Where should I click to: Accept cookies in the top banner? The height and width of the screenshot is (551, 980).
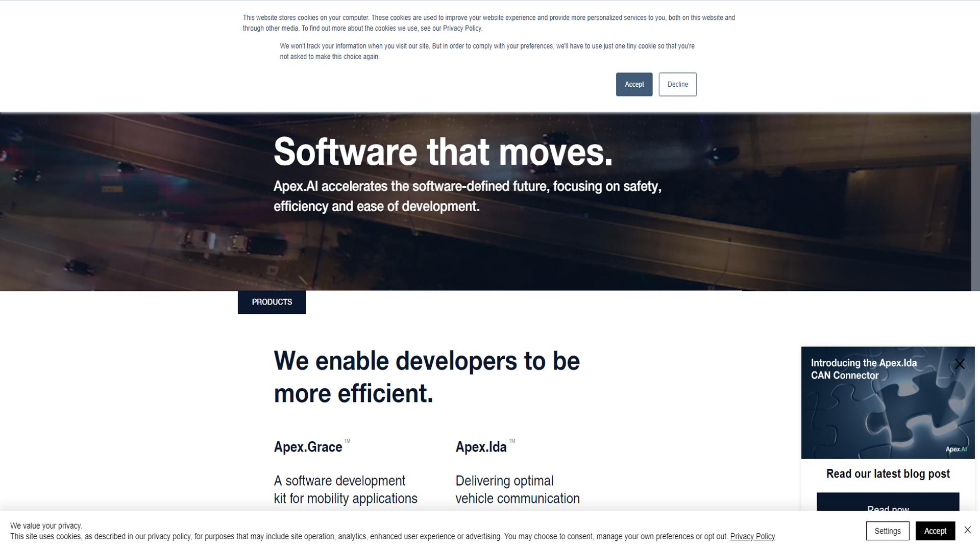(x=634, y=84)
